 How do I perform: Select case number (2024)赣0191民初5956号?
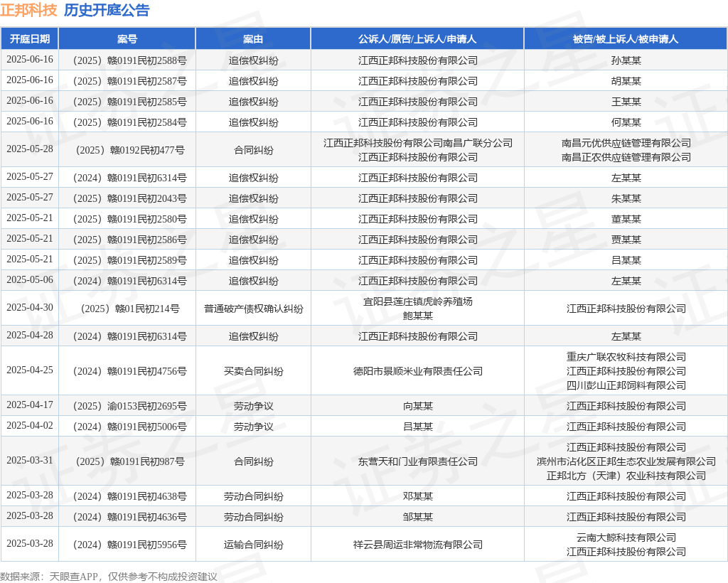130,545
